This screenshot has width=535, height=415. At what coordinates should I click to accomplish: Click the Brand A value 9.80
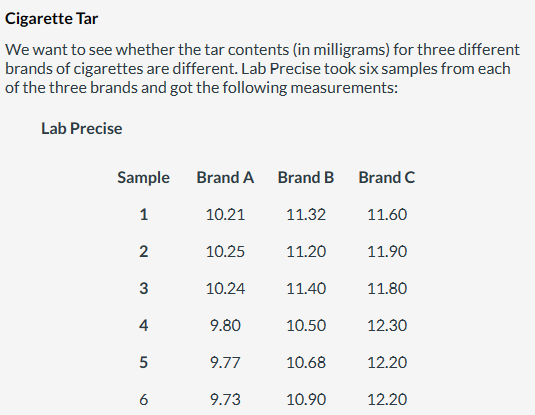tap(225, 325)
